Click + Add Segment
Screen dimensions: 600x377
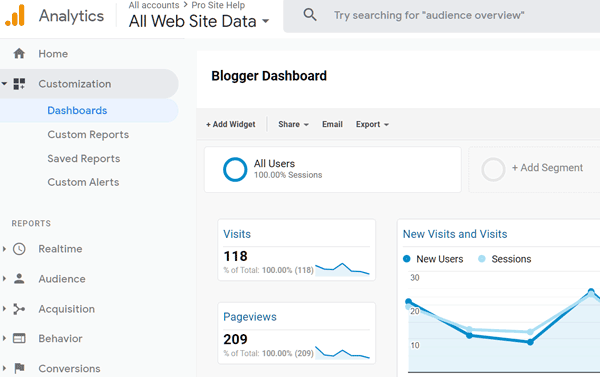tap(547, 168)
